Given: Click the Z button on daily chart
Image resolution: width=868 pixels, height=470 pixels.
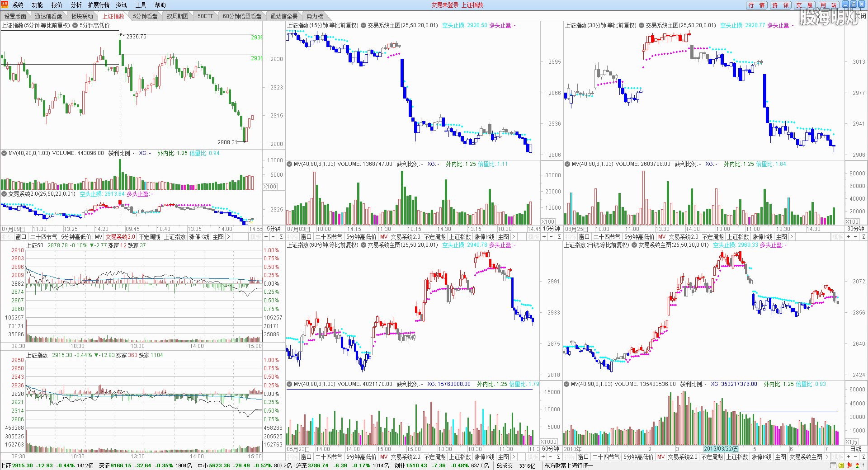Looking at the screenshot, I should point(863,457).
